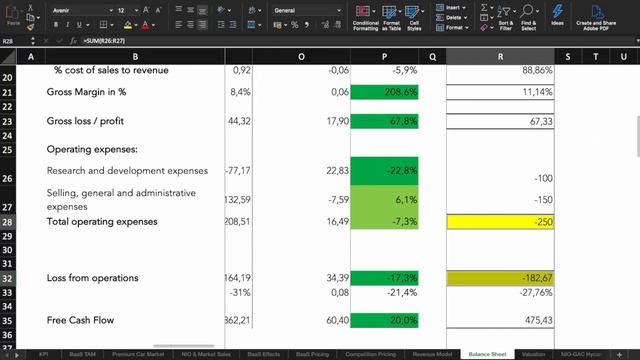Image resolution: width=640 pixels, height=360 pixels.
Task: Click the Insert Function fx icon
Action: tap(73, 41)
